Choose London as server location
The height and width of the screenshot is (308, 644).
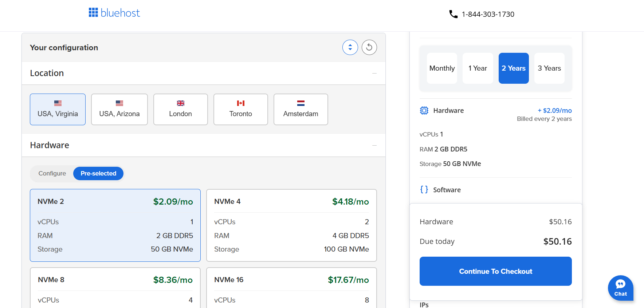coord(181,109)
